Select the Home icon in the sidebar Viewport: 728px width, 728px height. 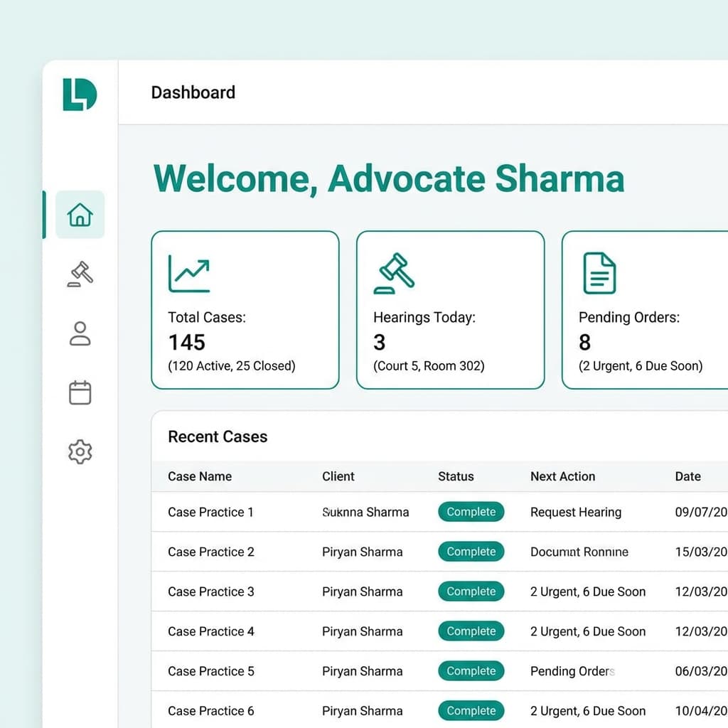click(x=80, y=213)
